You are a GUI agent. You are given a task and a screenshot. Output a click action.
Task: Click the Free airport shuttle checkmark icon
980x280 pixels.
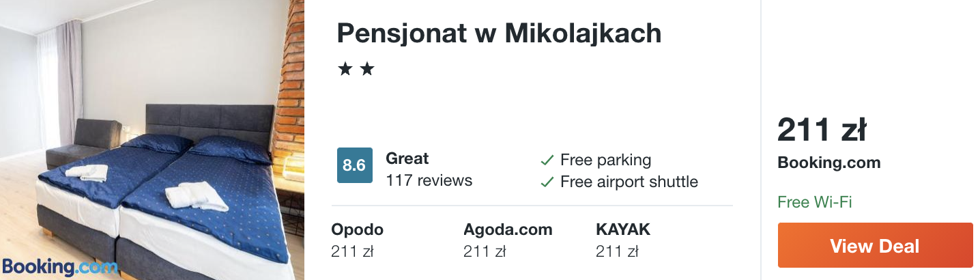pos(547,182)
